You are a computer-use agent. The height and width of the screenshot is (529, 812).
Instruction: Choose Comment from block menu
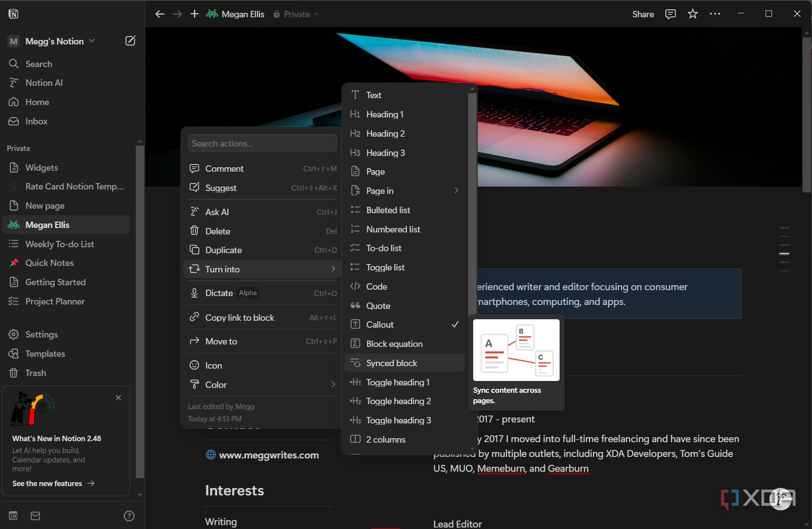(262, 169)
